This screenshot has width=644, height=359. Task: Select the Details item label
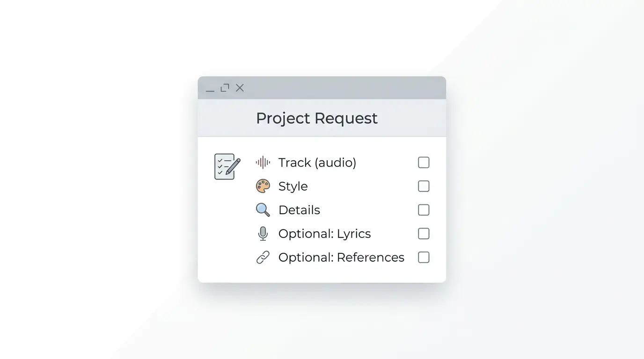pos(299,210)
